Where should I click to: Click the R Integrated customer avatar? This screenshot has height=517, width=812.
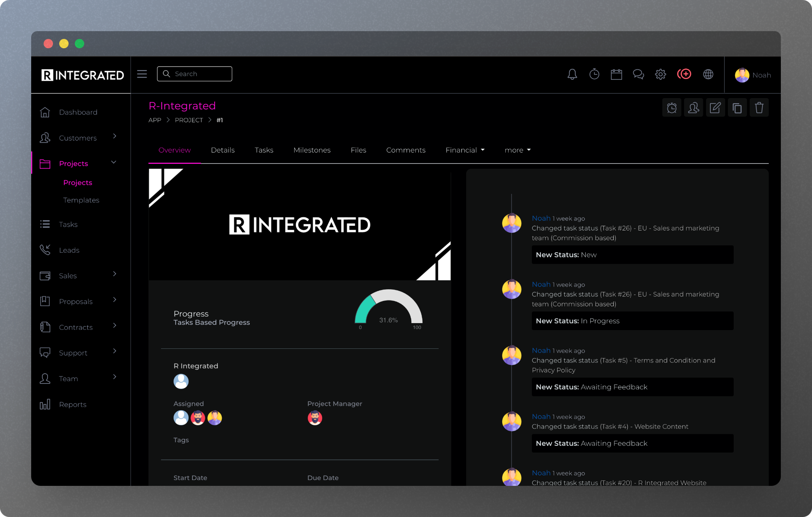(x=181, y=381)
